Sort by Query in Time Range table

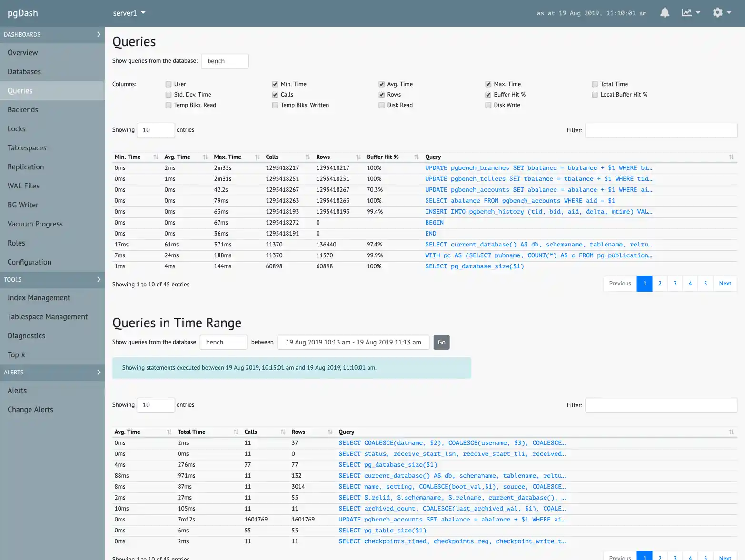(731, 432)
